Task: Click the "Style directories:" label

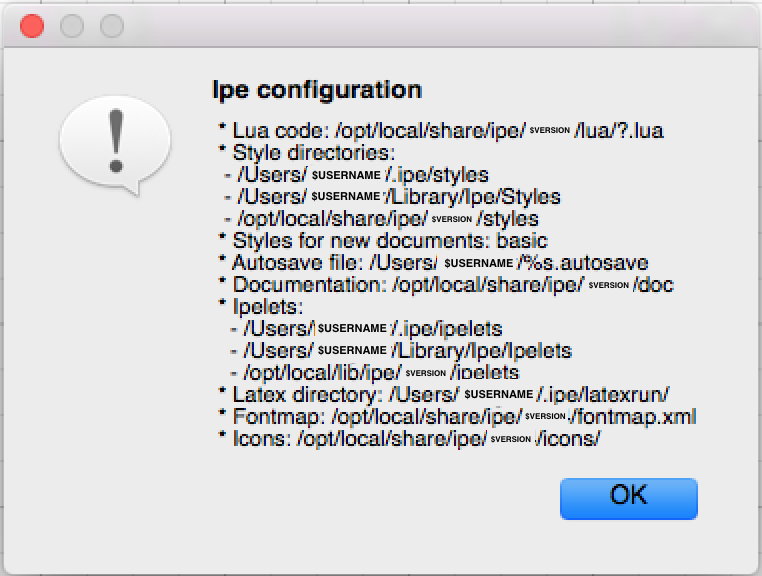Action: pyautogui.click(x=313, y=153)
